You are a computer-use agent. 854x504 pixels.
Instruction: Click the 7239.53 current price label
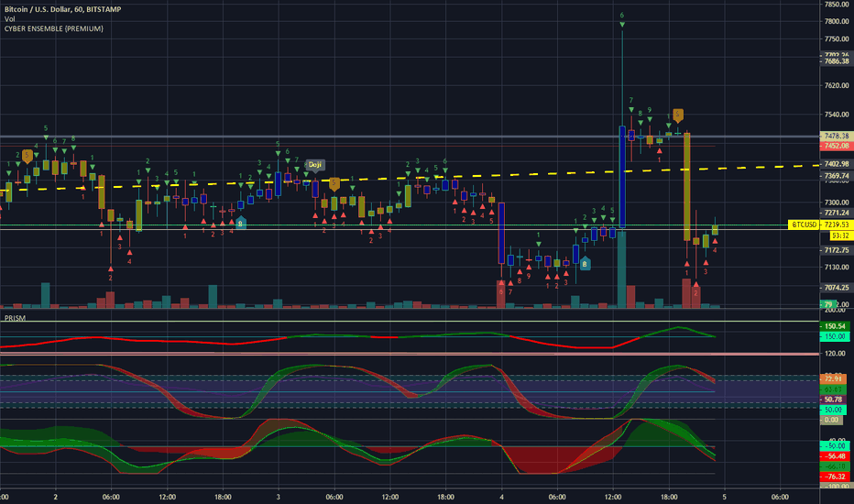pos(836,225)
